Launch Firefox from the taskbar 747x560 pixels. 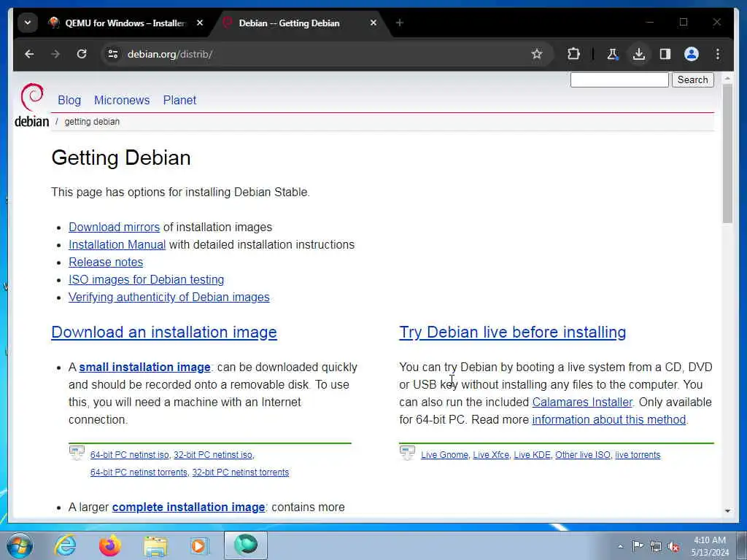pyautogui.click(x=109, y=545)
